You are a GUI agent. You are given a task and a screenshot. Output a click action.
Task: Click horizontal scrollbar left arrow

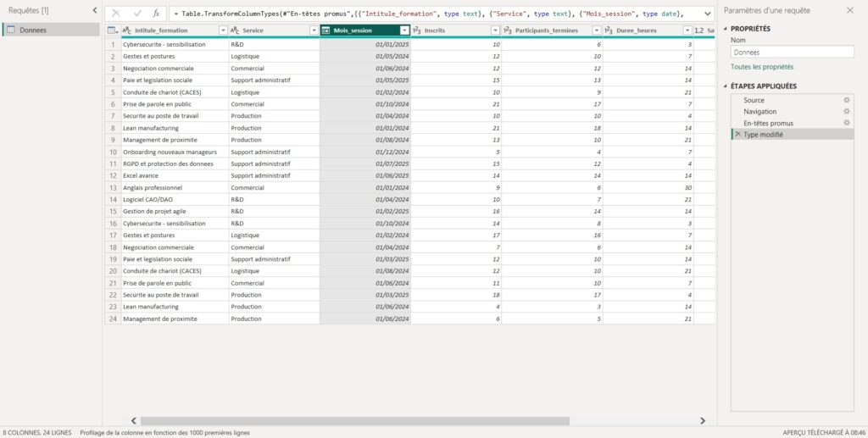click(x=133, y=421)
